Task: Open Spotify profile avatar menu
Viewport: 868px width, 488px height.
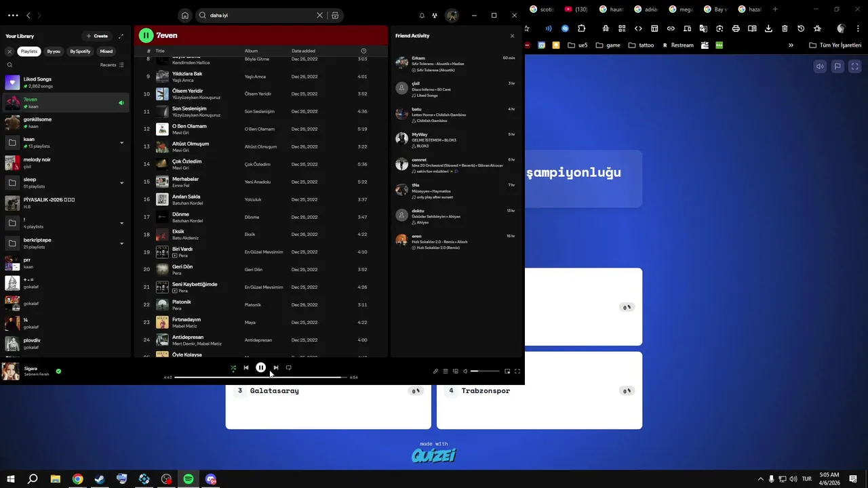Action: (452, 15)
